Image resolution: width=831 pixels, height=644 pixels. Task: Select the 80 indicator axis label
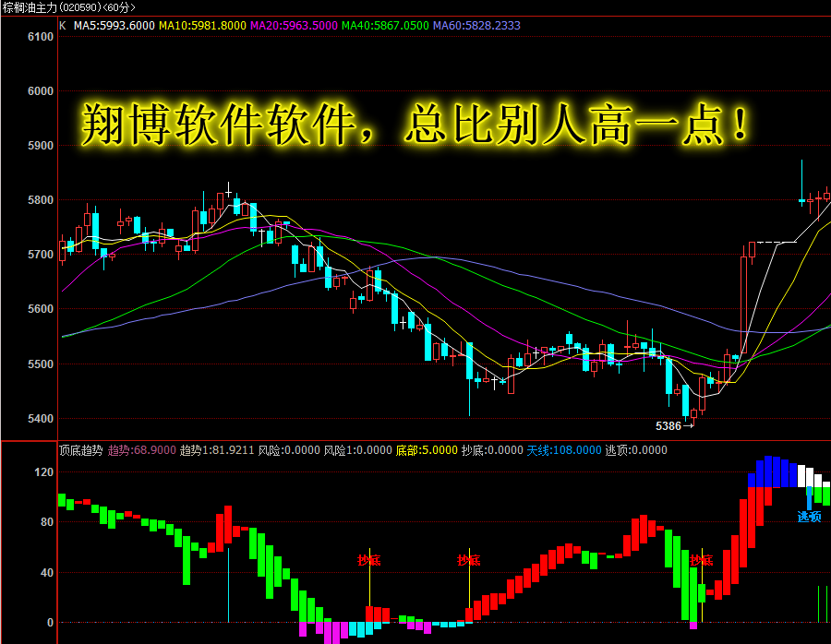coord(47,522)
